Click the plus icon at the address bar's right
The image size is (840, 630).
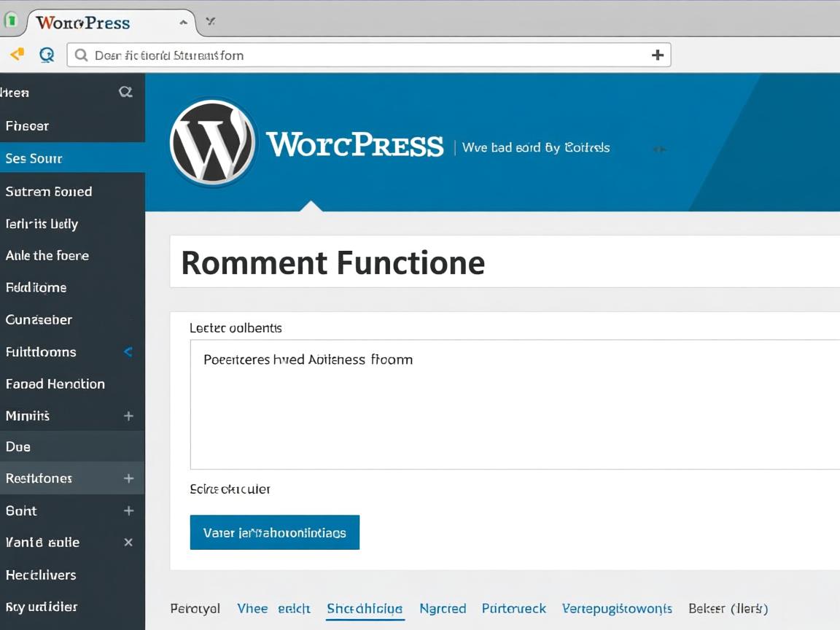[x=658, y=54]
